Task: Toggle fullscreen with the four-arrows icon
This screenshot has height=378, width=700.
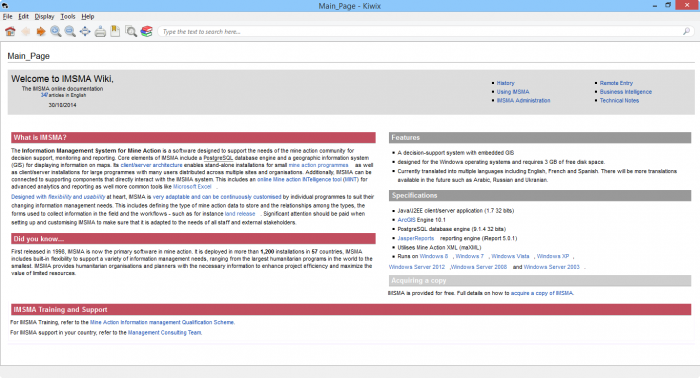Action: click(85, 31)
